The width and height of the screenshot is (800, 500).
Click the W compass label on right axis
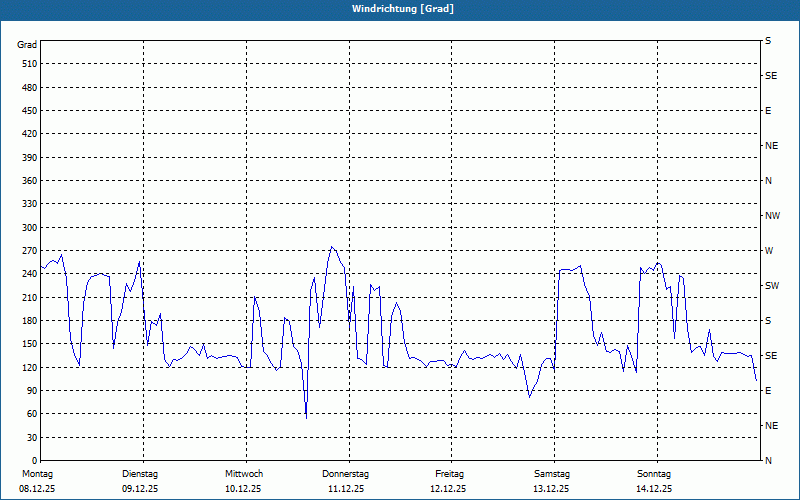point(769,251)
